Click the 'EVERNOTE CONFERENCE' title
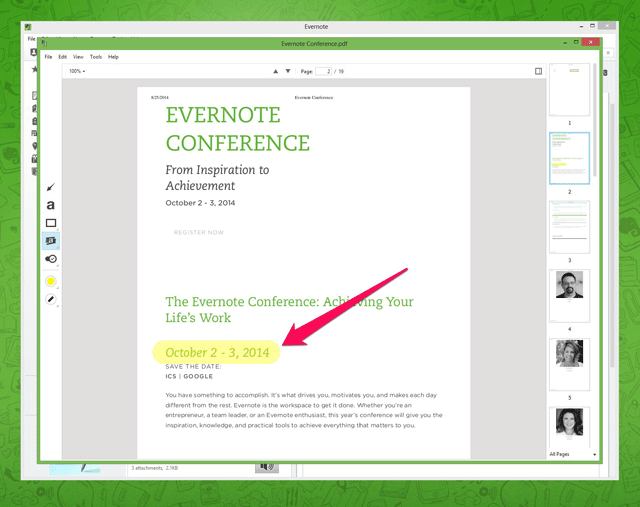The height and width of the screenshot is (507, 640). 238,129
